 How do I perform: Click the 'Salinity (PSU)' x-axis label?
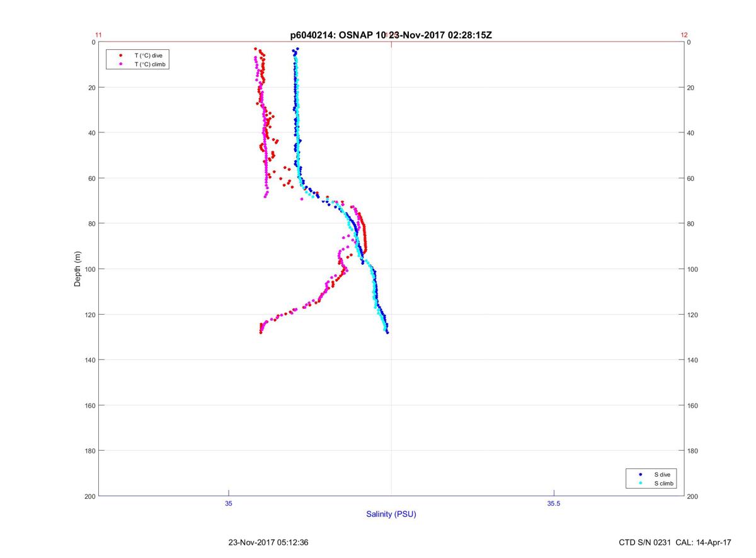point(391,514)
